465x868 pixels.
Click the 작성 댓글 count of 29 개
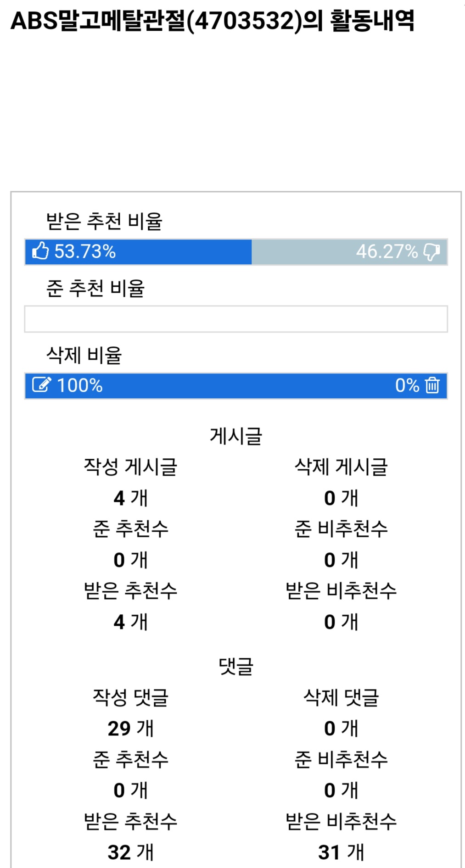pyautogui.click(x=131, y=729)
